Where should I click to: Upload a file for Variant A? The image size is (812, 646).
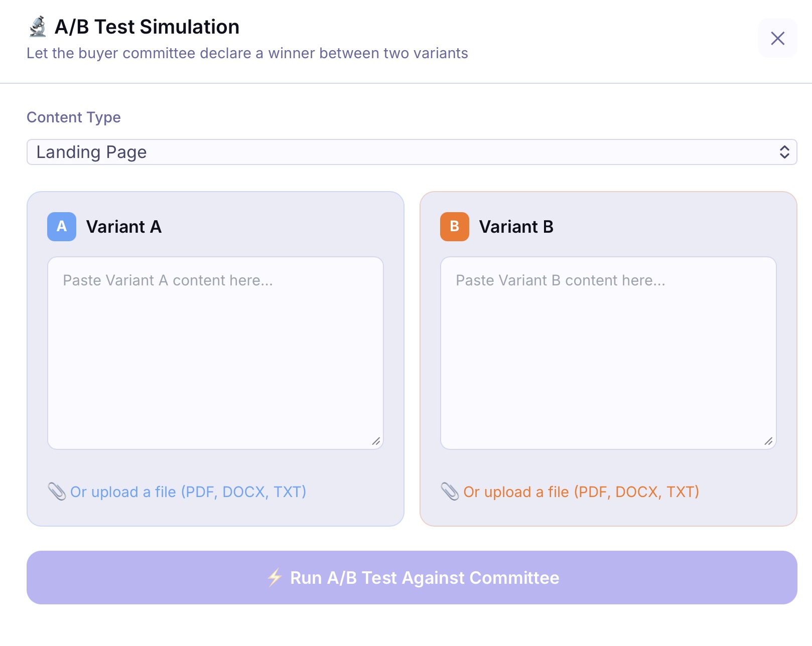tap(188, 492)
